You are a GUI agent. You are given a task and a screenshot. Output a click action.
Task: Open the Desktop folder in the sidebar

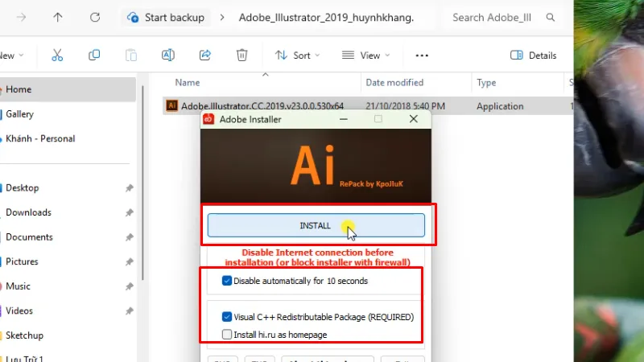23,188
